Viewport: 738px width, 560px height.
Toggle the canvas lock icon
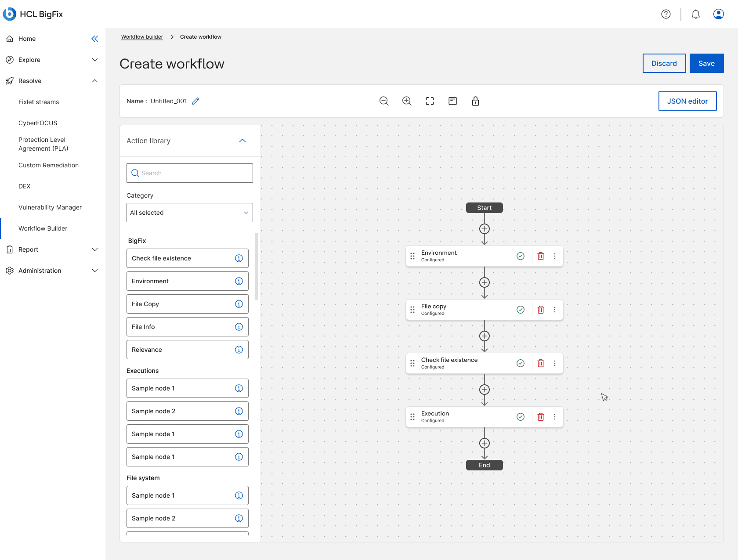tap(475, 101)
